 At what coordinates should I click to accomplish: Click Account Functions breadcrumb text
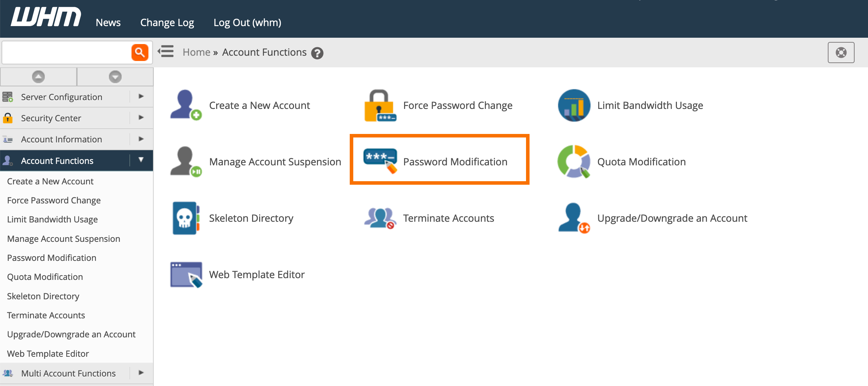[x=264, y=52]
